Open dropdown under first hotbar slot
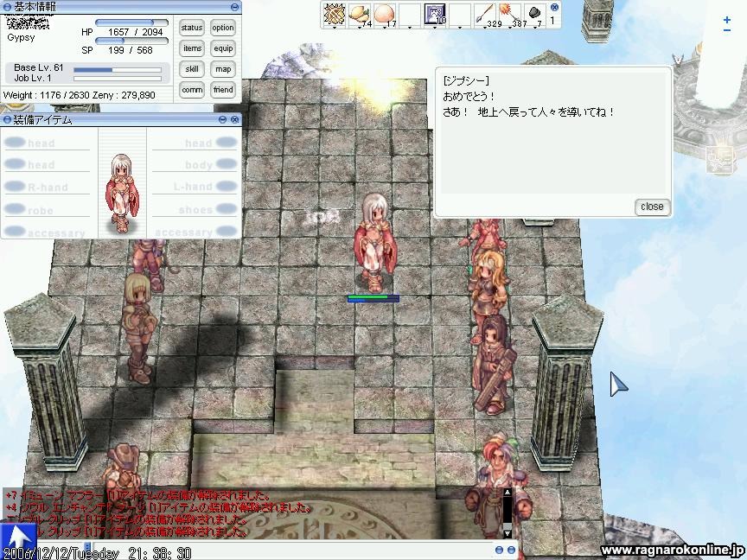 [334, 28]
